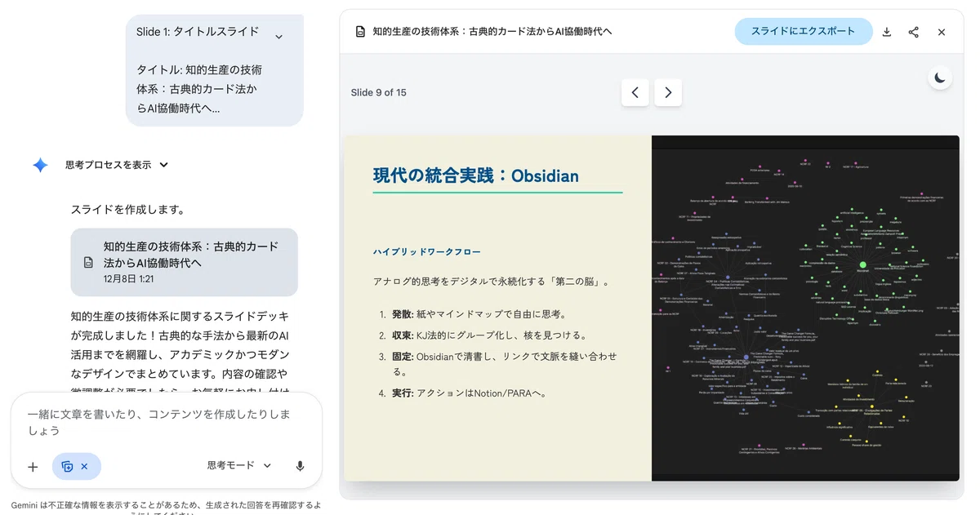Toggle dark mode with the moon icon
980x515 pixels.
941,78
